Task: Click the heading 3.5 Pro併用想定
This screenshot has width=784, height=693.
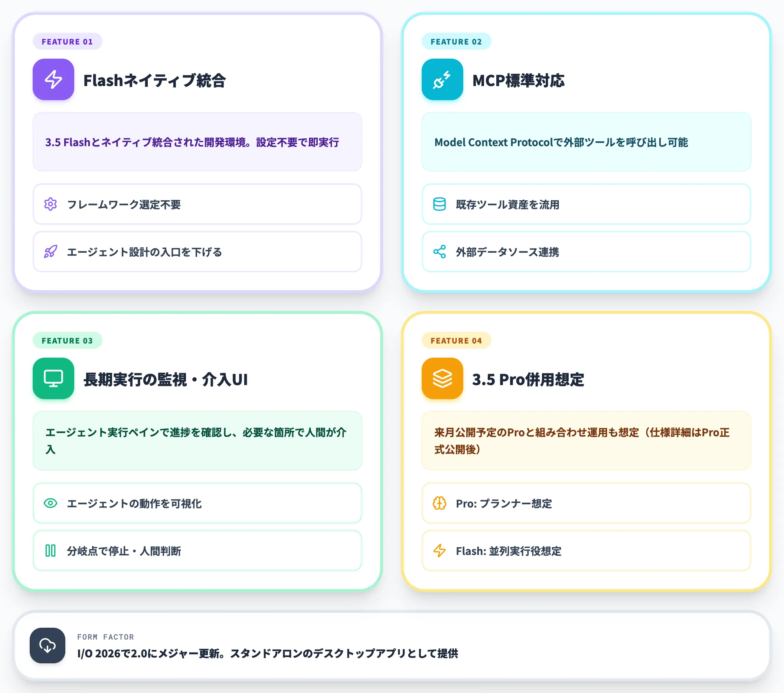Action: tap(528, 380)
